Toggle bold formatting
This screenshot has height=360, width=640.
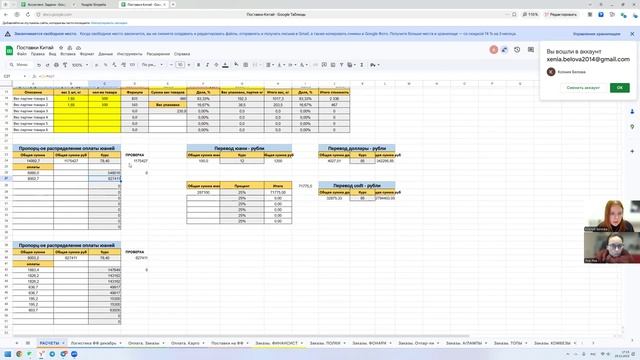pos(198,65)
